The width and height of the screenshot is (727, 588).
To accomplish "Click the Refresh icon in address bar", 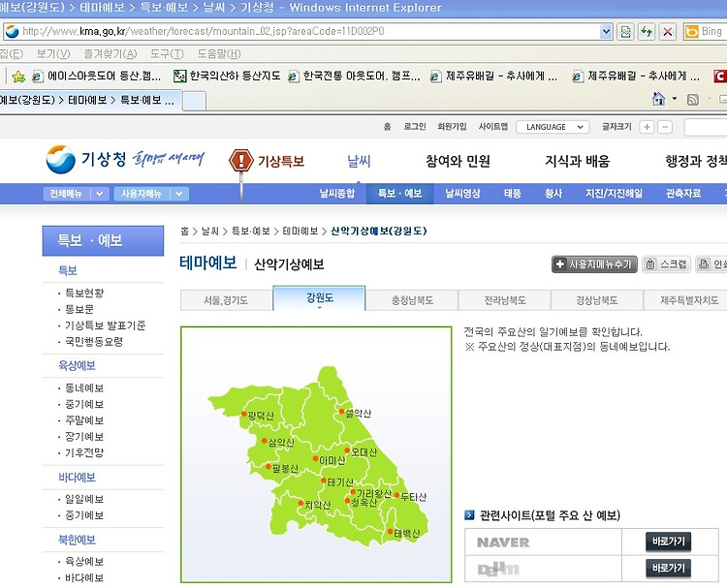I will pyautogui.click(x=647, y=32).
